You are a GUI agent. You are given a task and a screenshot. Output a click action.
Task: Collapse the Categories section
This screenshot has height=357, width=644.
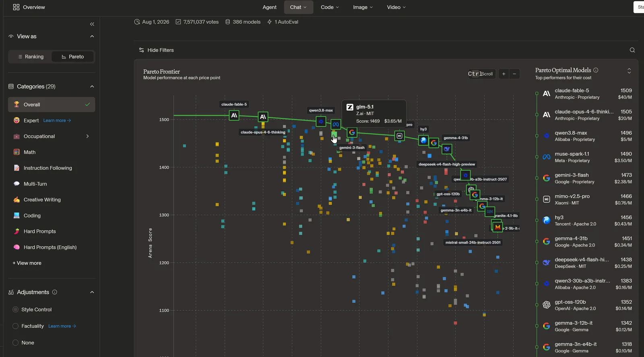[92, 87]
